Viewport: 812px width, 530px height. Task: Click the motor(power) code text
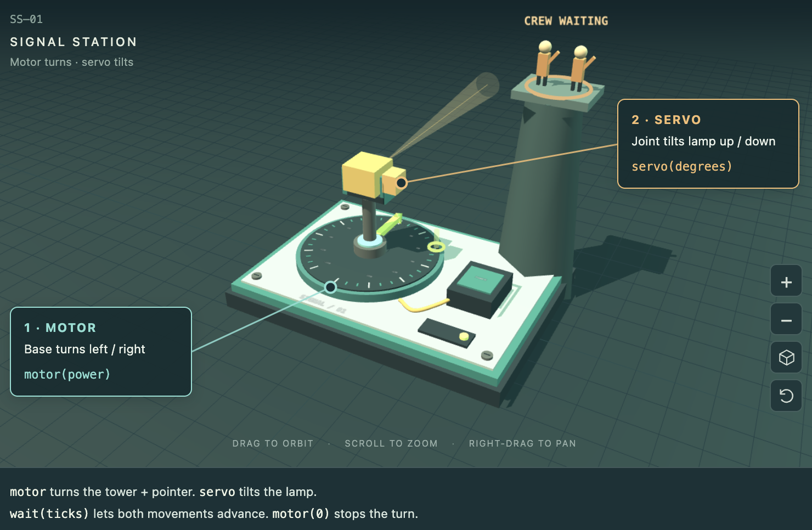tap(67, 374)
